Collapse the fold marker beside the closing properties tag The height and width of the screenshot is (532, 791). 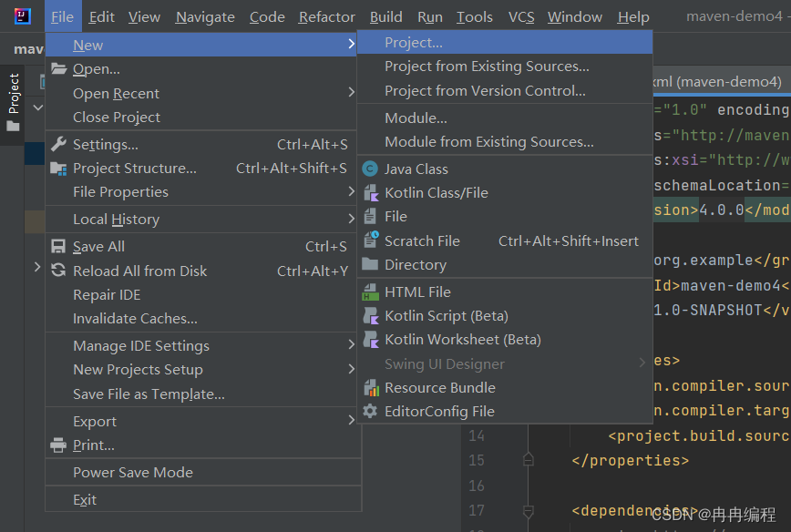point(529,460)
